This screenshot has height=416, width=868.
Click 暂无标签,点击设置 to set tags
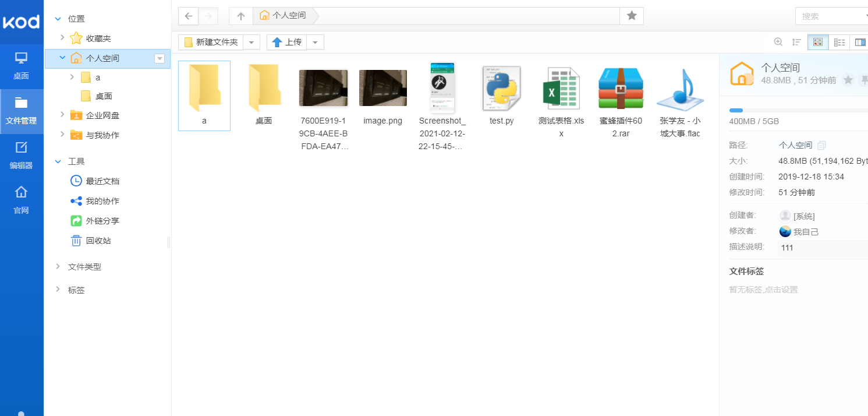[x=763, y=290]
